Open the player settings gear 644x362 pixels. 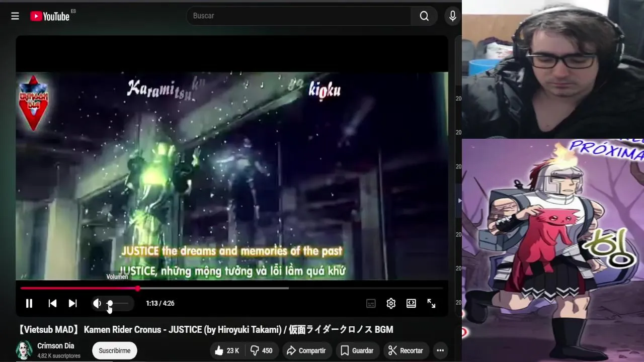coord(391,303)
